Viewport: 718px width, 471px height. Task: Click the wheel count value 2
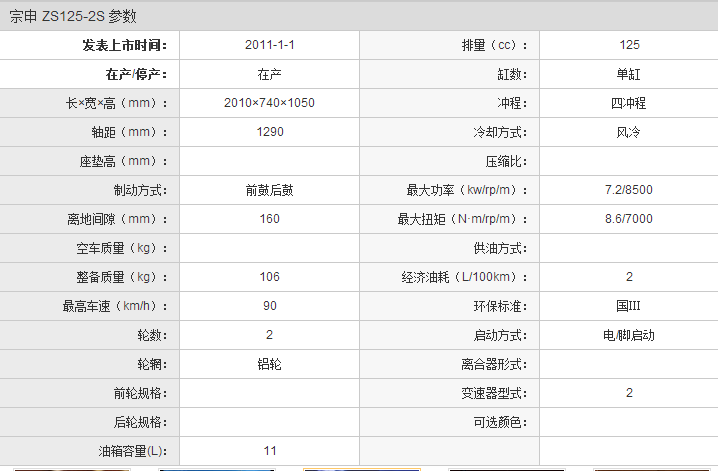click(269, 335)
